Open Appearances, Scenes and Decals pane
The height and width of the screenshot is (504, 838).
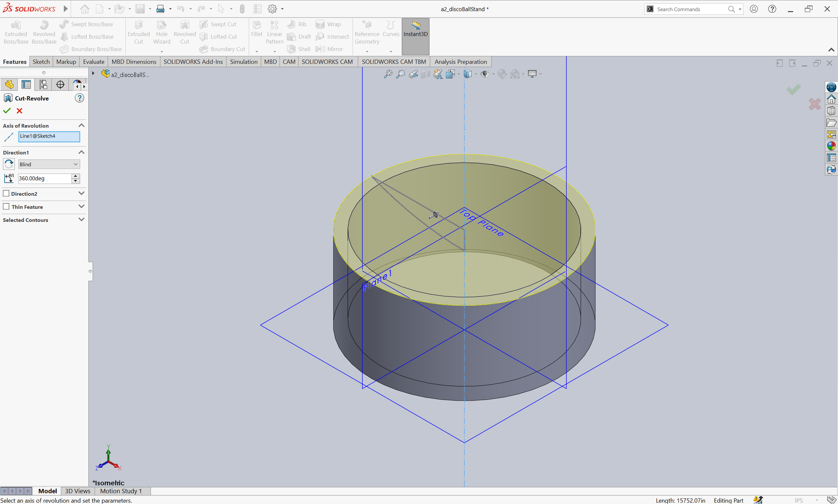tap(831, 146)
